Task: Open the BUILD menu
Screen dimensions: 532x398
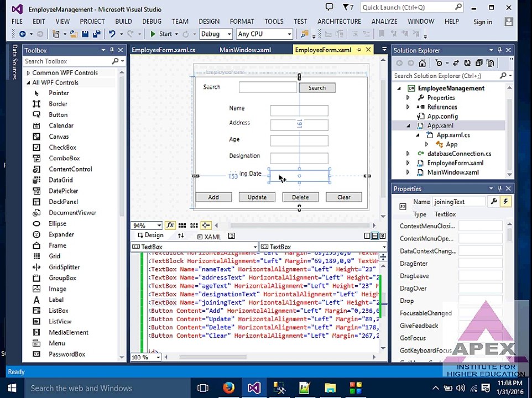Action: click(x=123, y=22)
